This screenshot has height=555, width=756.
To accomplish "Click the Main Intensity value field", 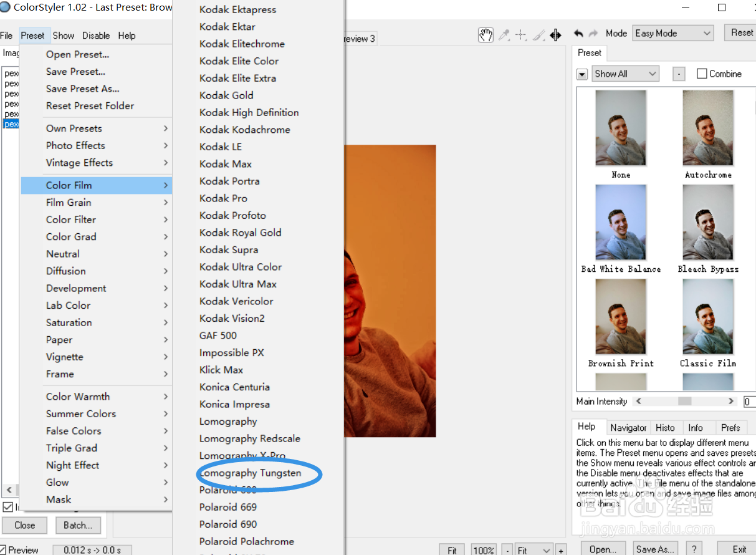I will [749, 402].
